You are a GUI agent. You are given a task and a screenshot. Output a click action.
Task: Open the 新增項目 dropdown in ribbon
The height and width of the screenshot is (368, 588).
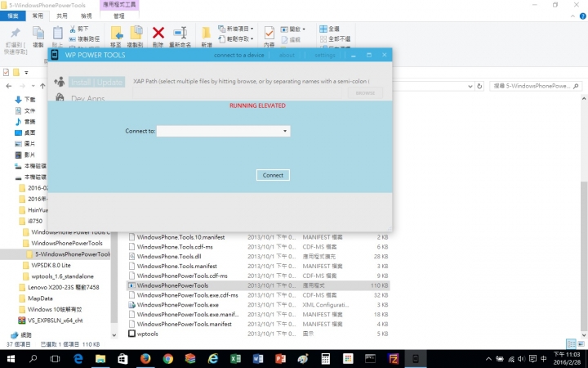[235, 29]
